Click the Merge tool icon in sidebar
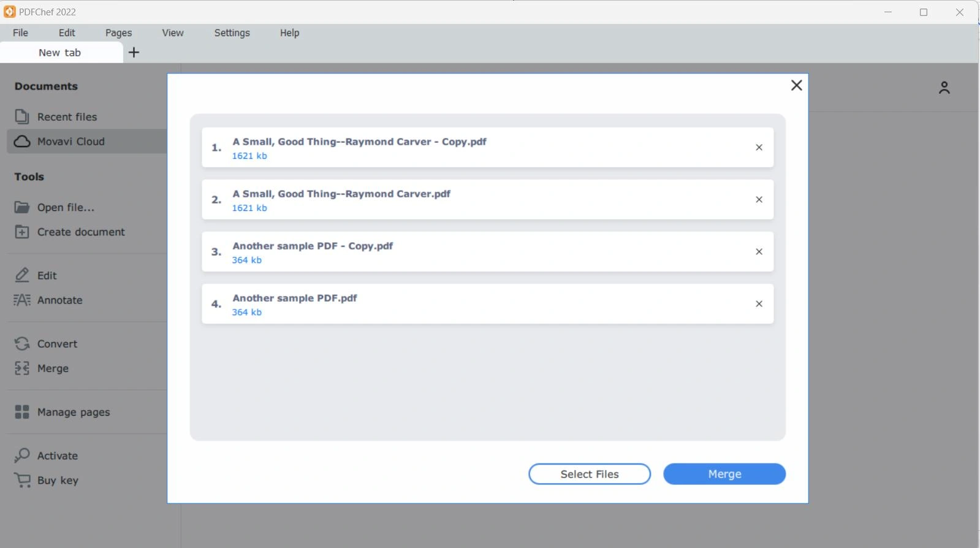This screenshot has width=980, height=548. pos(22,368)
